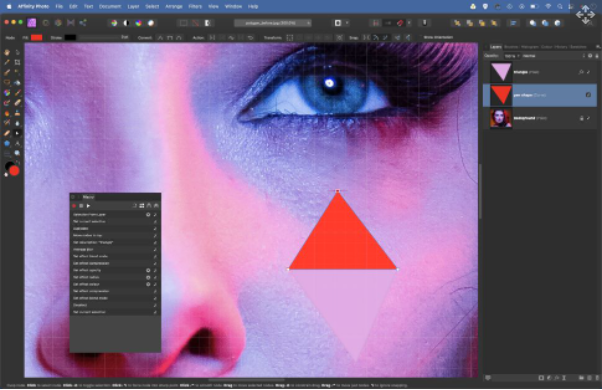Switch to the History tab
The width and height of the screenshot is (602, 390).
click(x=561, y=47)
